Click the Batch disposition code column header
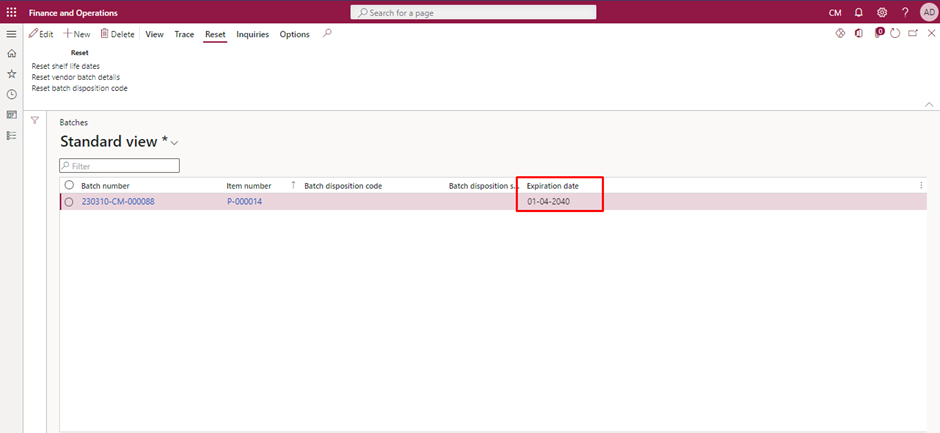This screenshot has width=940, height=433. (343, 186)
